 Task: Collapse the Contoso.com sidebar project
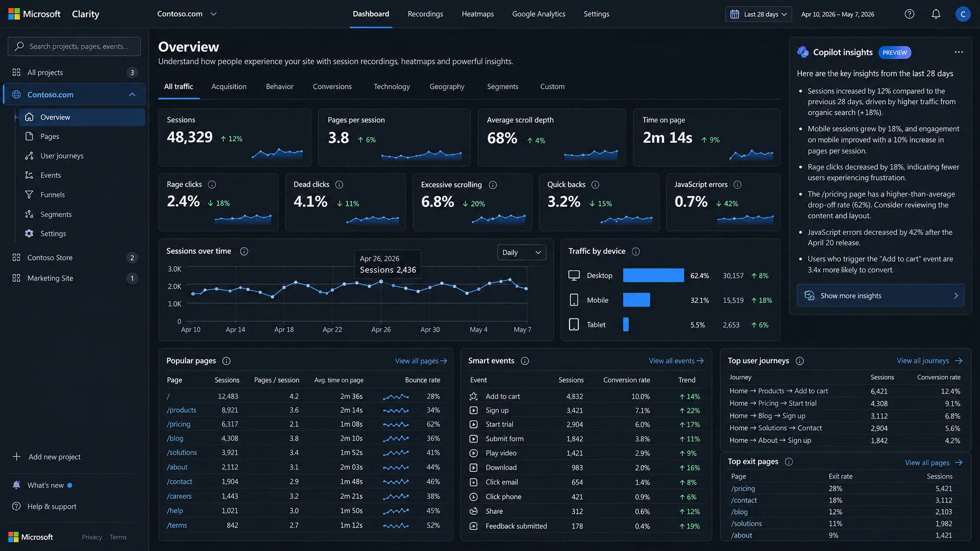tap(132, 95)
